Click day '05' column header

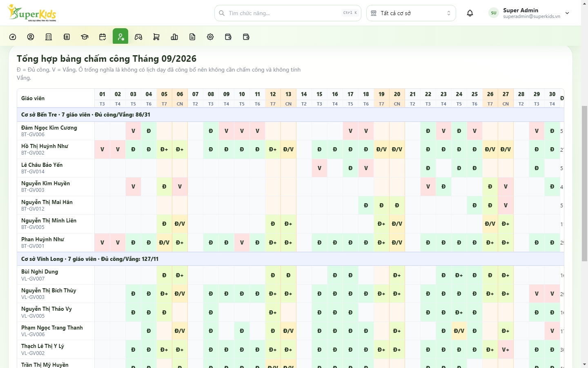(x=164, y=94)
